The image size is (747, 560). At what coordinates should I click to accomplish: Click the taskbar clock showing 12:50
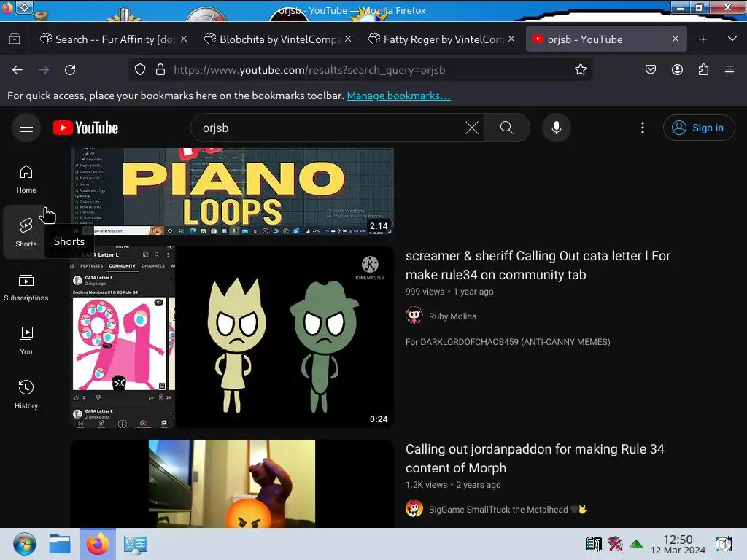coord(678,544)
